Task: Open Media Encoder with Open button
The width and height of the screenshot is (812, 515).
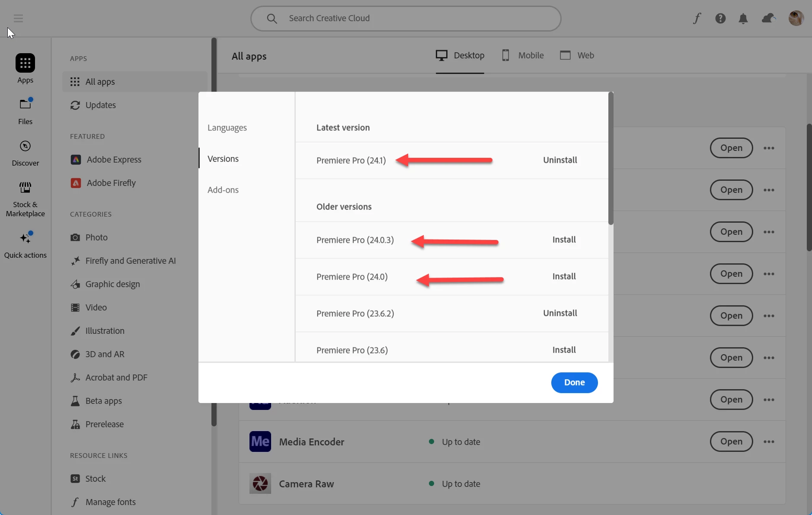Action: tap(731, 441)
